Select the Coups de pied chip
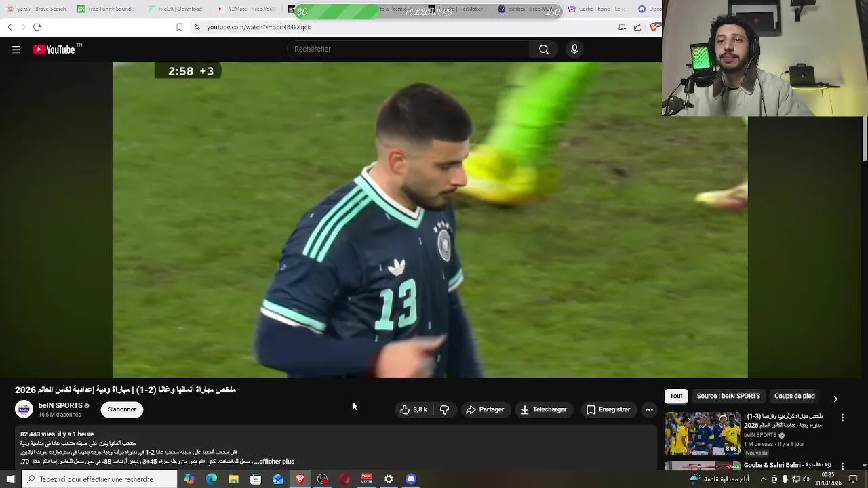This screenshot has width=868, height=488. (x=794, y=396)
